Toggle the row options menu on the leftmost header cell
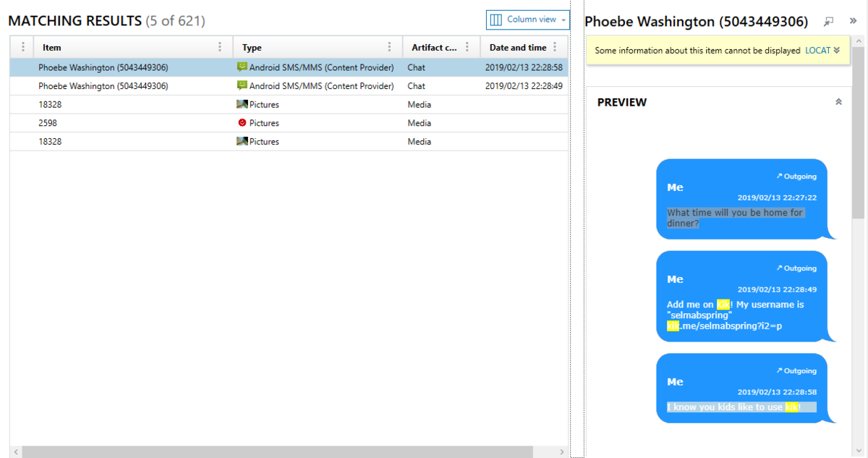The height and width of the screenshot is (458, 868). 22,47
